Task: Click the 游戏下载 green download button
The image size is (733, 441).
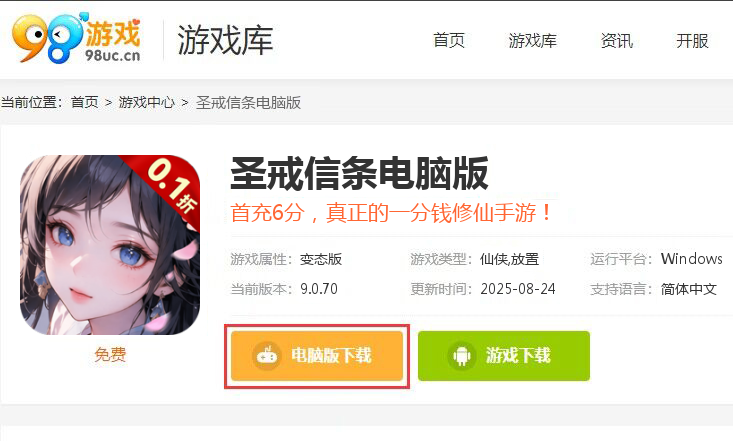Action: point(504,356)
